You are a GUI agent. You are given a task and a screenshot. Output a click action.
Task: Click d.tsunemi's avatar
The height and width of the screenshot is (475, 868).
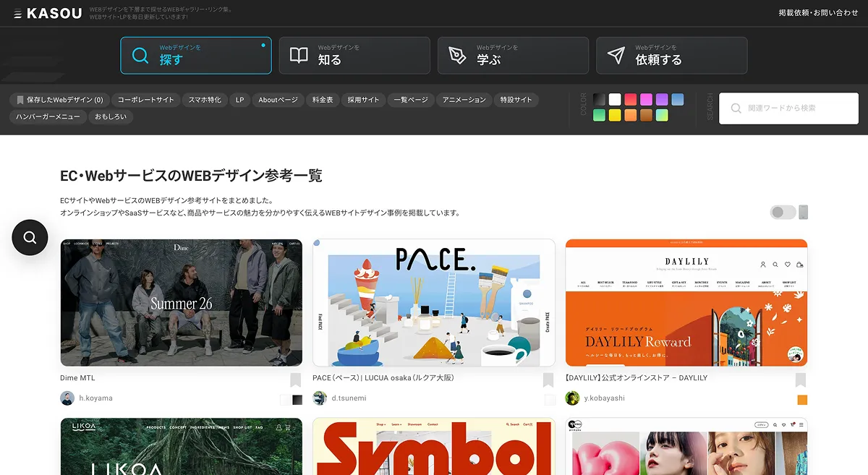(x=320, y=398)
